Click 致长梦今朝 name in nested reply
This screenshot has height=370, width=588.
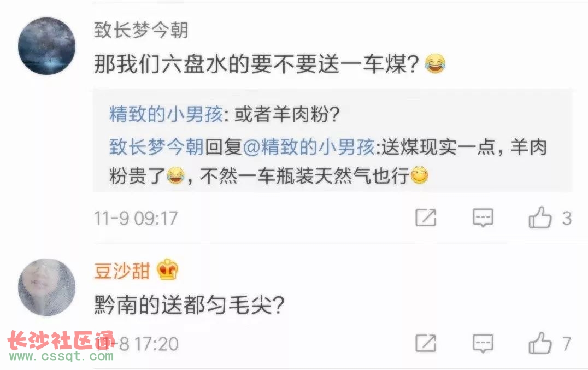[156, 146]
